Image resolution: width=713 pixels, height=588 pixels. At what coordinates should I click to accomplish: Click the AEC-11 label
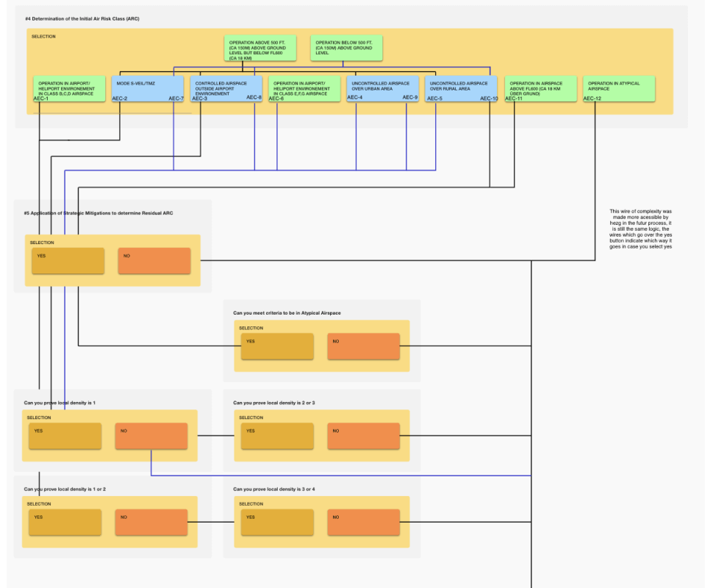[x=514, y=98]
